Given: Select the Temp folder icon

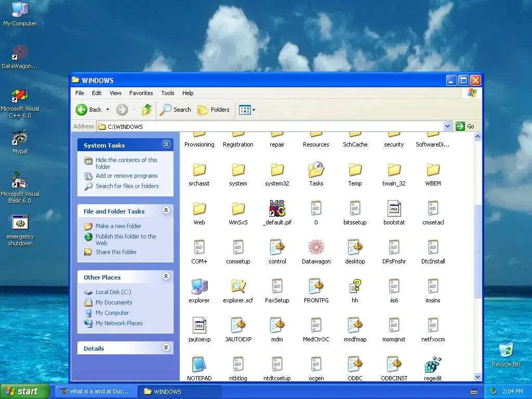Looking at the screenshot, I should [x=355, y=170].
